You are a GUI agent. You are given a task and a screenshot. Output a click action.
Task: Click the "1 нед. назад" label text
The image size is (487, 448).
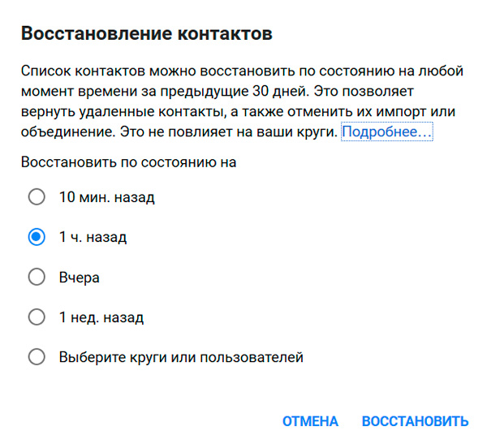tap(101, 317)
